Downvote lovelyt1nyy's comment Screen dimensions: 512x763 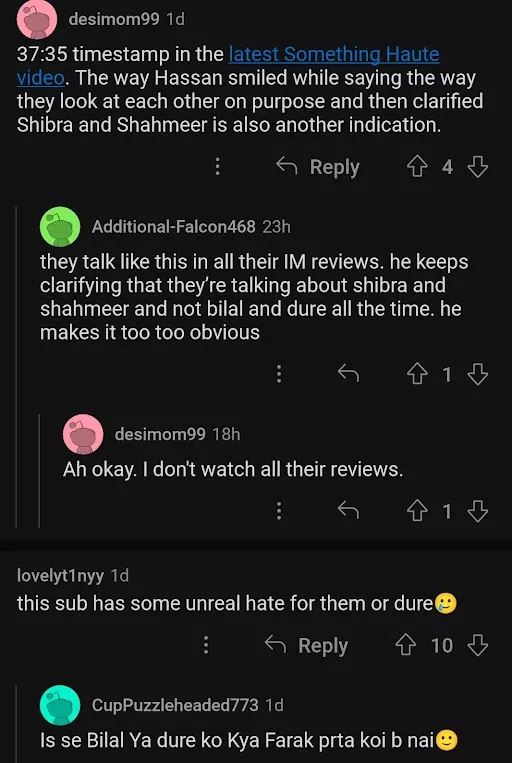[x=477, y=646]
